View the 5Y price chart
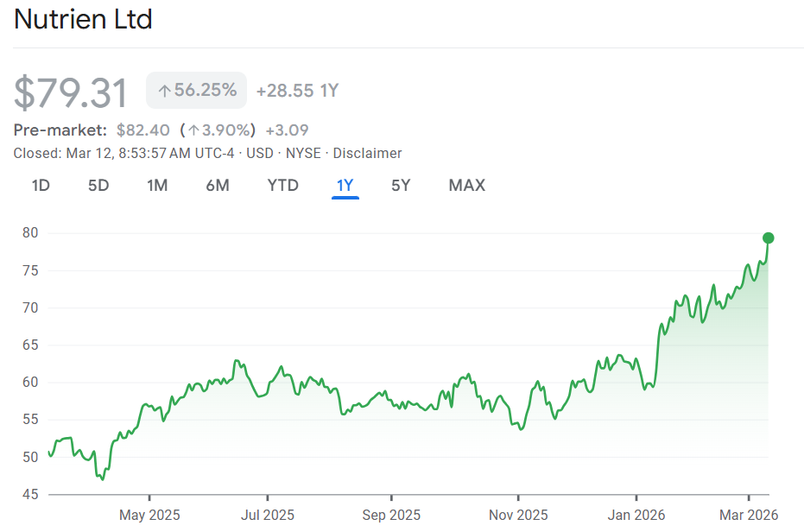The width and height of the screenshot is (804, 532). (x=401, y=185)
